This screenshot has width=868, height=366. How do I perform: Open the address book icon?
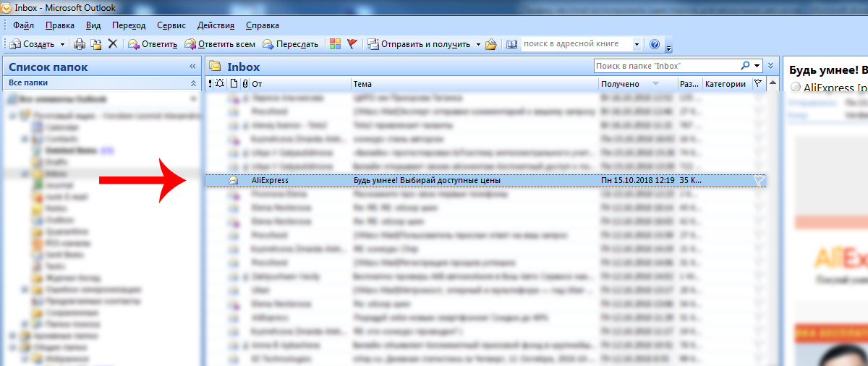point(512,44)
